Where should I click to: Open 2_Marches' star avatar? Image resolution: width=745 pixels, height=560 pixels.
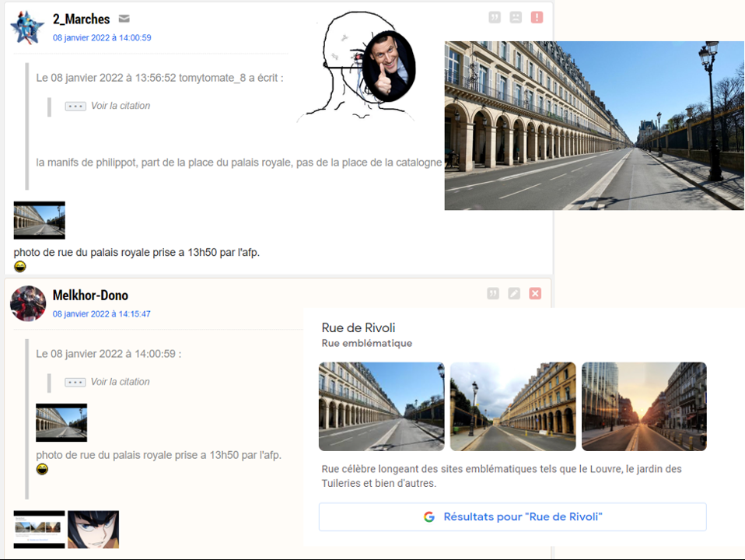click(x=27, y=28)
